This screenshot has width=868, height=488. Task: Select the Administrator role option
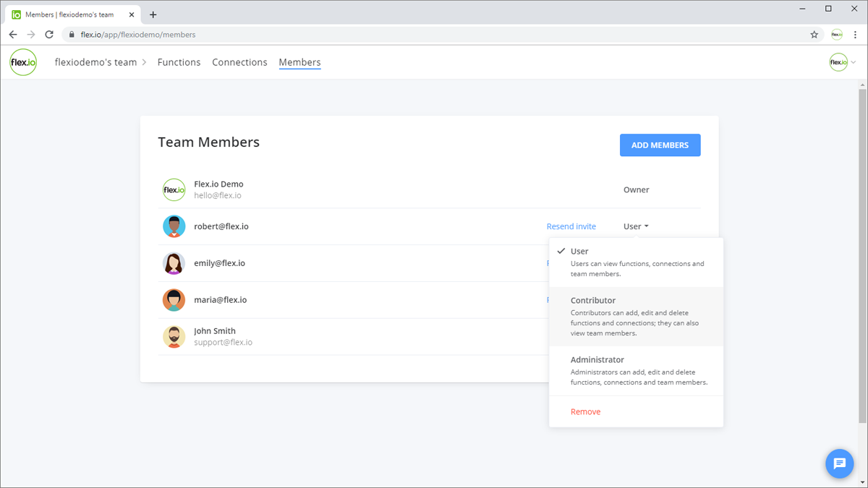click(x=636, y=370)
